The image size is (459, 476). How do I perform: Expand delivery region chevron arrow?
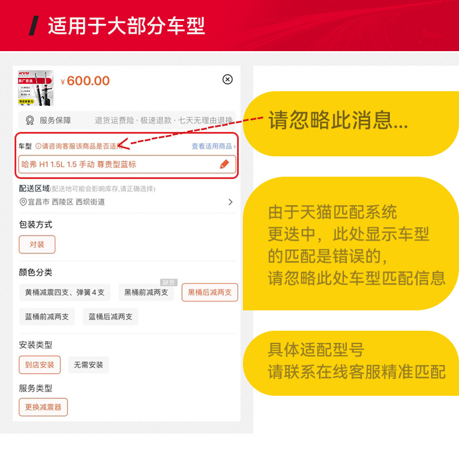point(231,202)
